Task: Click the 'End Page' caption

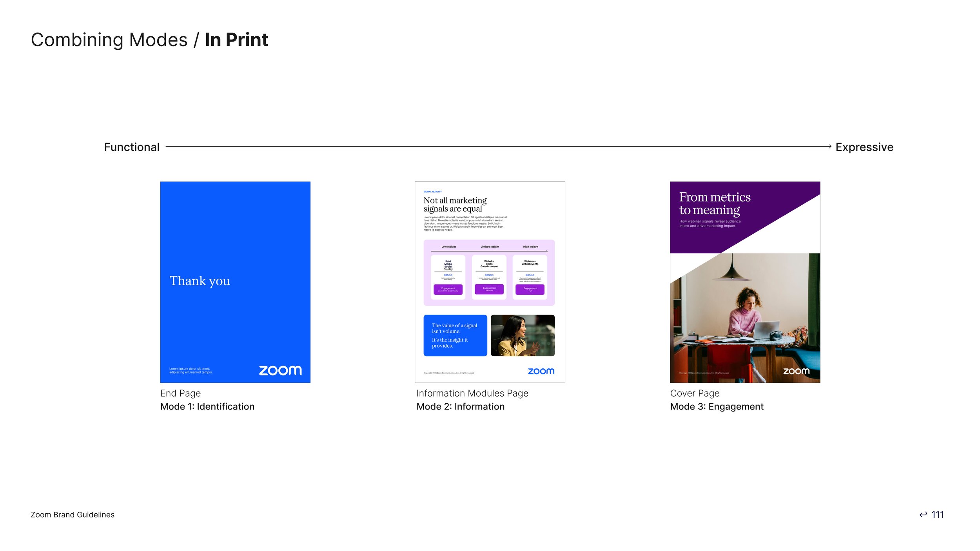Action: (x=180, y=393)
